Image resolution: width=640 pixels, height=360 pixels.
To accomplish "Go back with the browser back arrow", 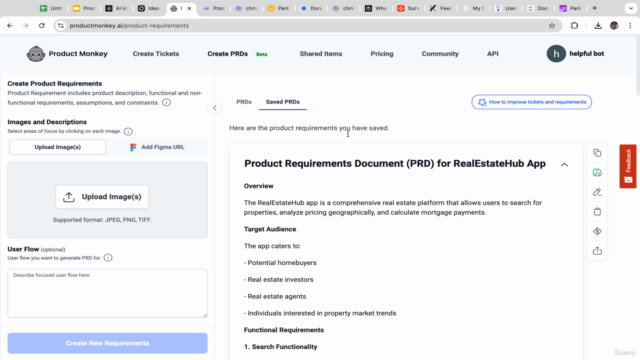I will coord(10,25).
